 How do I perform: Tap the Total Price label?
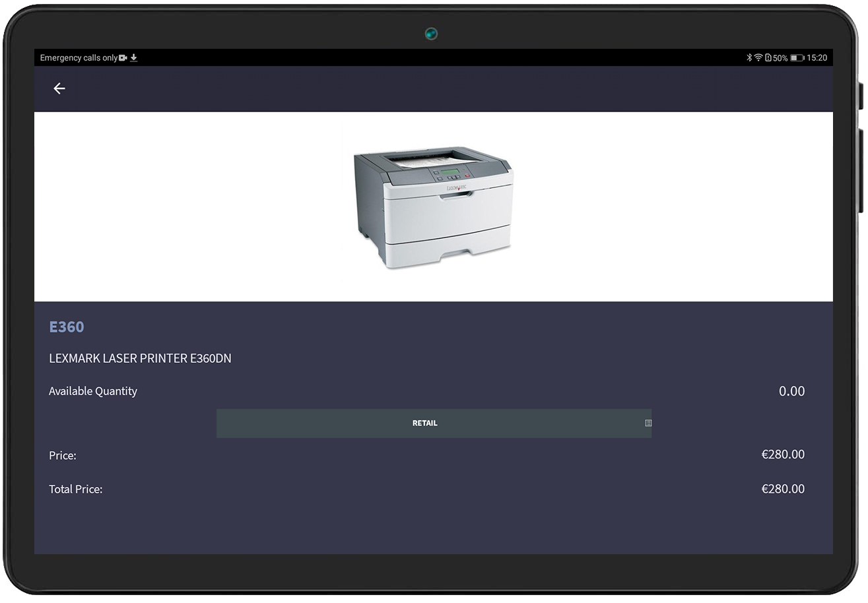pyautogui.click(x=75, y=490)
